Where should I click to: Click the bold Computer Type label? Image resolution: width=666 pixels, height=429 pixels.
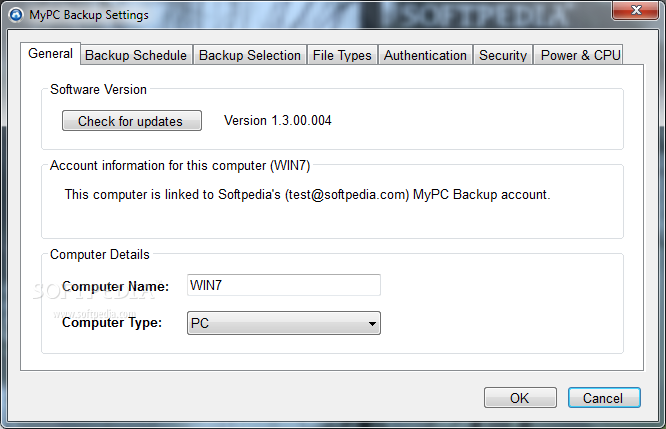pyautogui.click(x=112, y=323)
